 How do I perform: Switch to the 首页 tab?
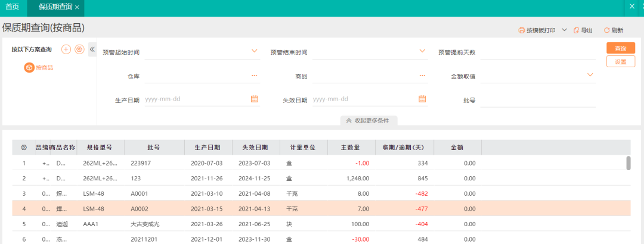(x=13, y=7)
